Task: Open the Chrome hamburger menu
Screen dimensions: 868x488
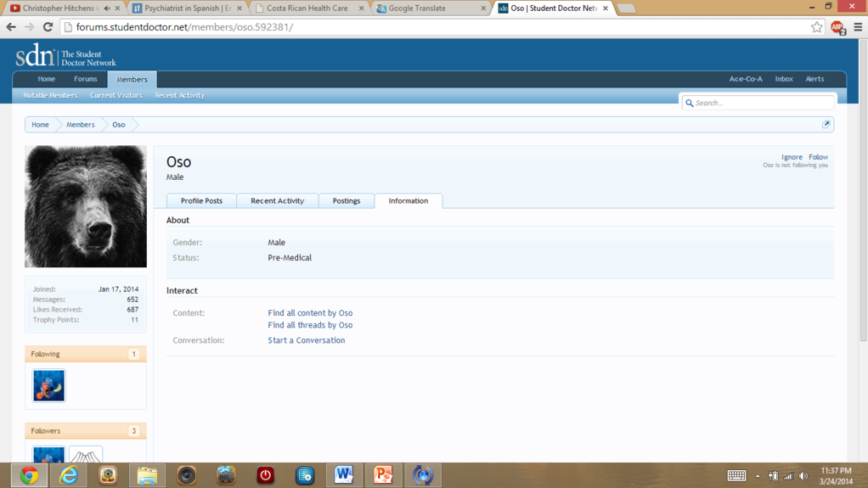Action: point(858,27)
